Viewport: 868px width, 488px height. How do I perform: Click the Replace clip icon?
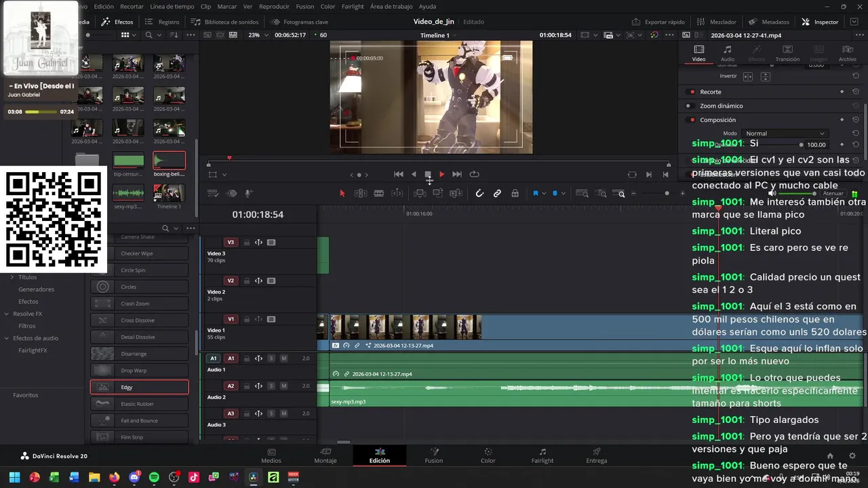pos(456,194)
